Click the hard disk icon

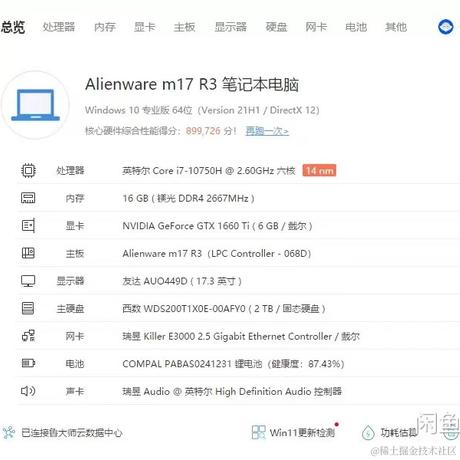pos(28,308)
